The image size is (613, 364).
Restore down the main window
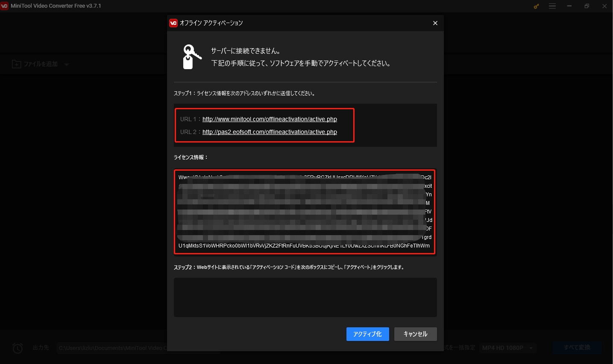pyautogui.click(x=587, y=6)
